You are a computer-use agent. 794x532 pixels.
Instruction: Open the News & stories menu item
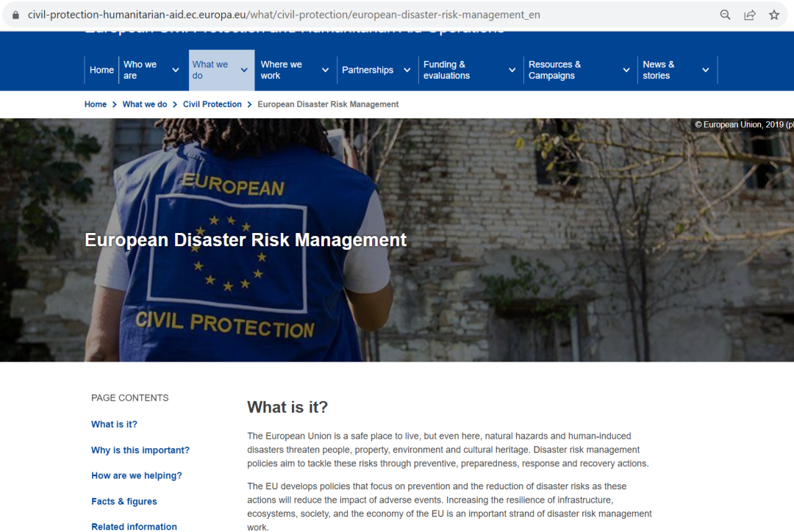(658, 70)
